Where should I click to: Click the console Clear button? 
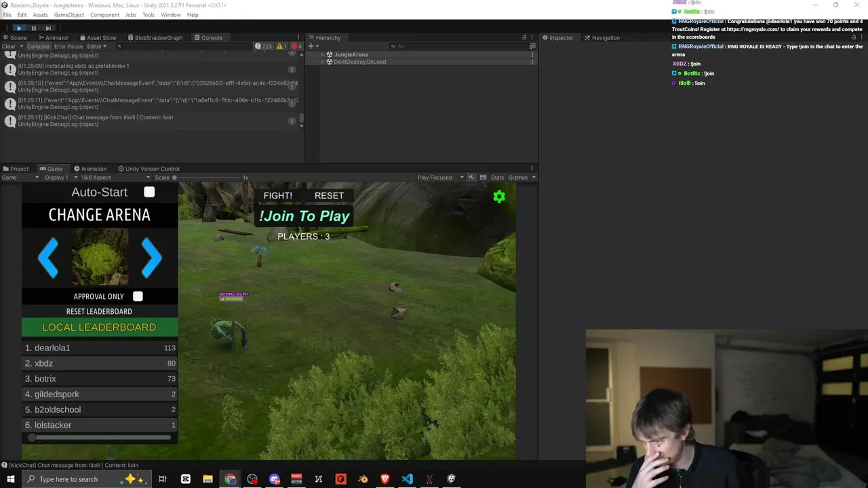click(9, 47)
